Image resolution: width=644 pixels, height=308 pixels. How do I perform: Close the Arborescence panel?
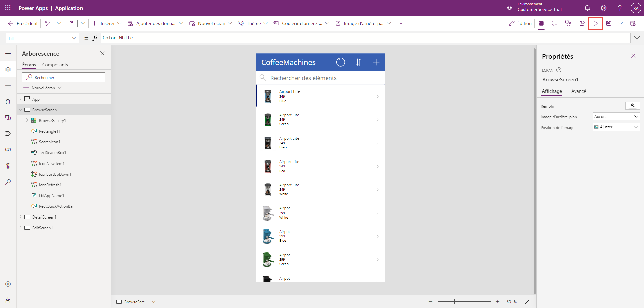tap(102, 53)
